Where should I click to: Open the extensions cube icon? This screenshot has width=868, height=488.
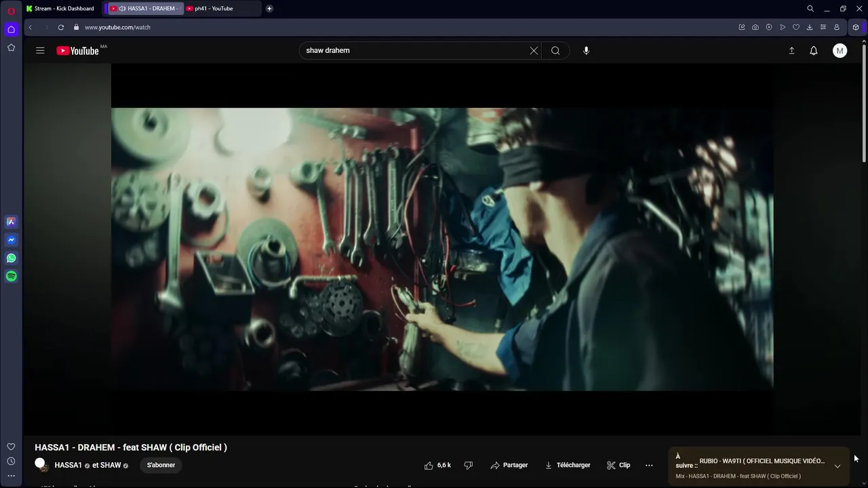pyautogui.click(x=856, y=27)
